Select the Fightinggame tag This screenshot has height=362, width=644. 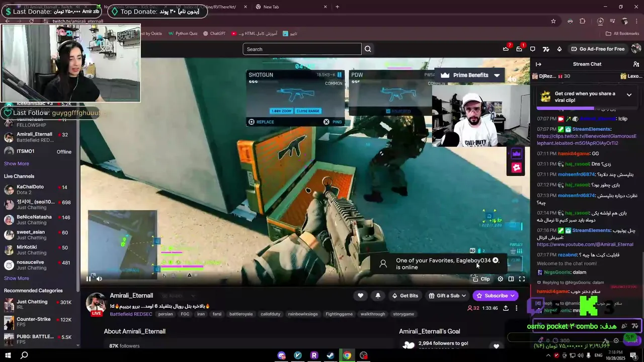pyautogui.click(x=339, y=314)
